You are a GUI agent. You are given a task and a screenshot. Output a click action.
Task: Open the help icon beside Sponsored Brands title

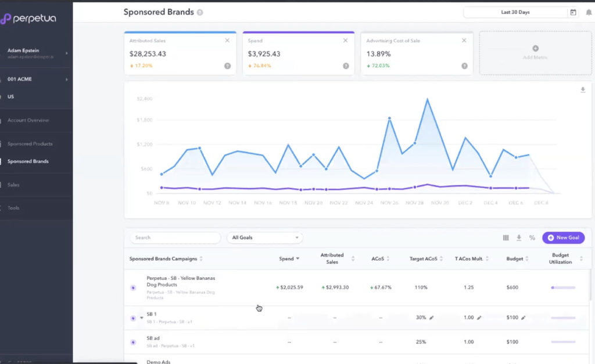[x=200, y=12]
